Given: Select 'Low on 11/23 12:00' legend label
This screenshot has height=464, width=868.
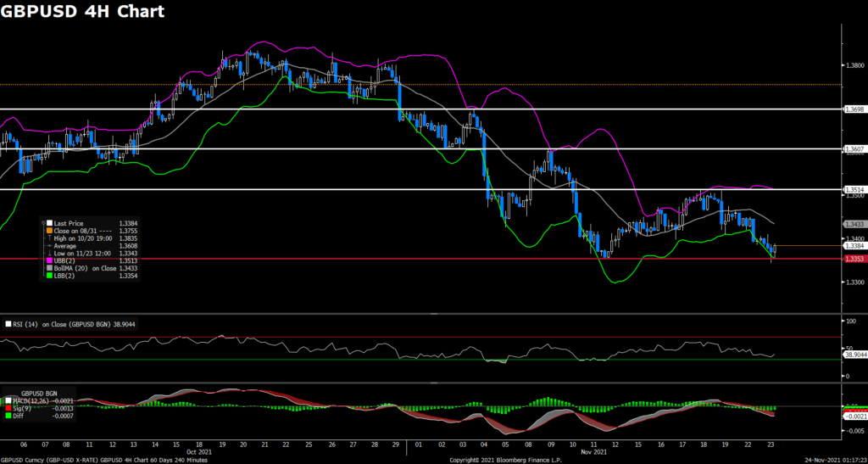Looking at the screenshot, I should tap(82, 253).
